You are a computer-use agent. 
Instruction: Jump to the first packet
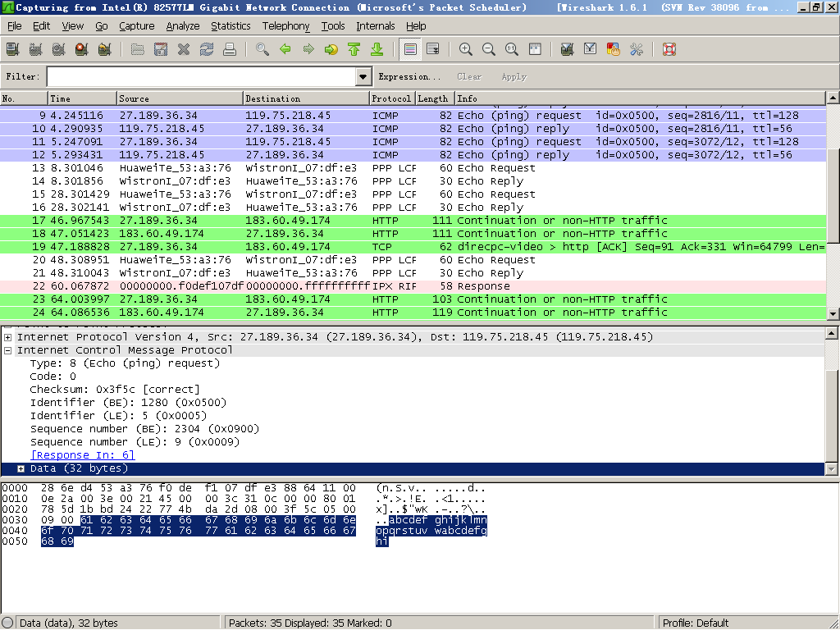354,49
